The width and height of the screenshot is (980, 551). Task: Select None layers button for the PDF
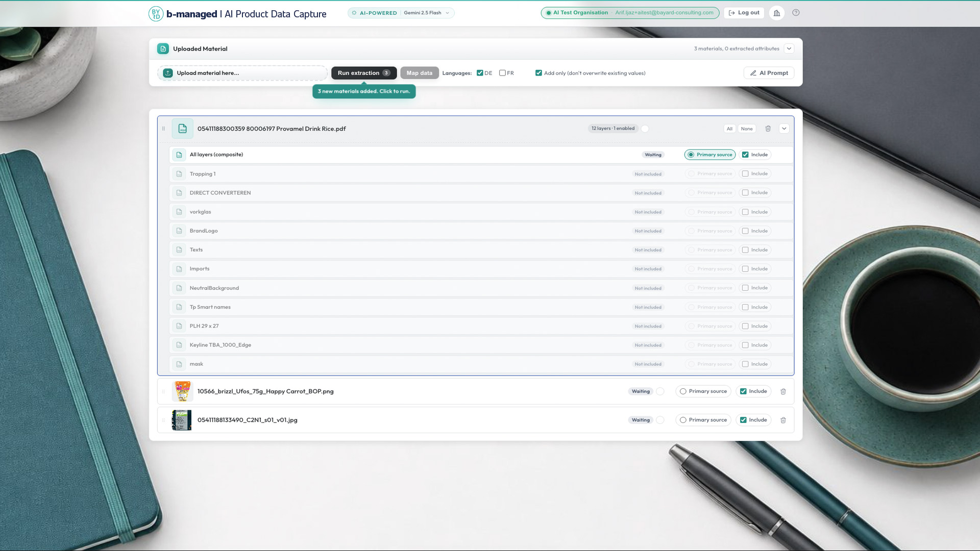coord(747,129)
